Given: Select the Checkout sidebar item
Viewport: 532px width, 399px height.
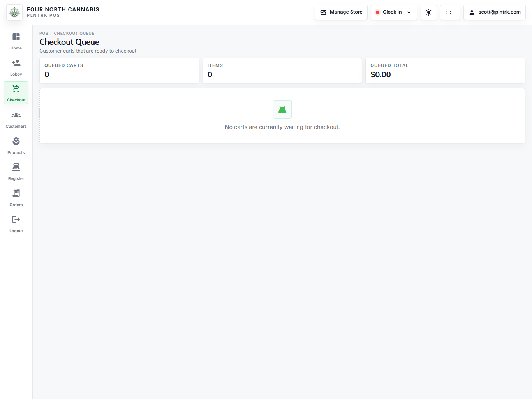Looking at the screenshot, I should coord(16,93).
